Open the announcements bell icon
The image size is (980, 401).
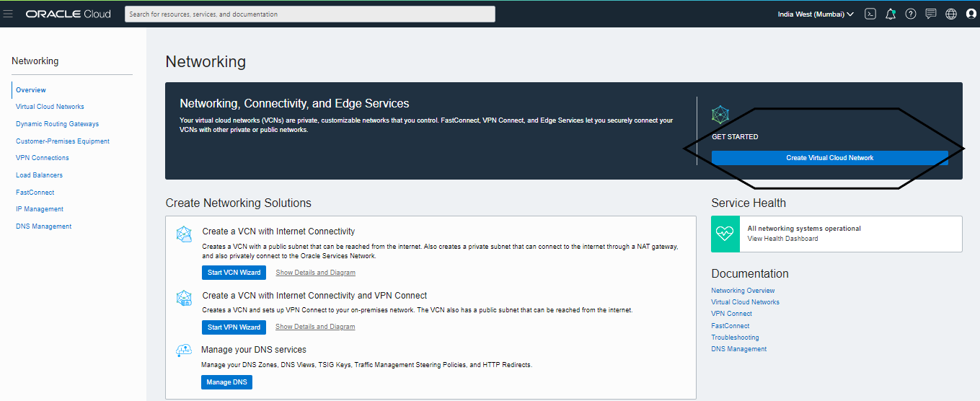point(891,14)
